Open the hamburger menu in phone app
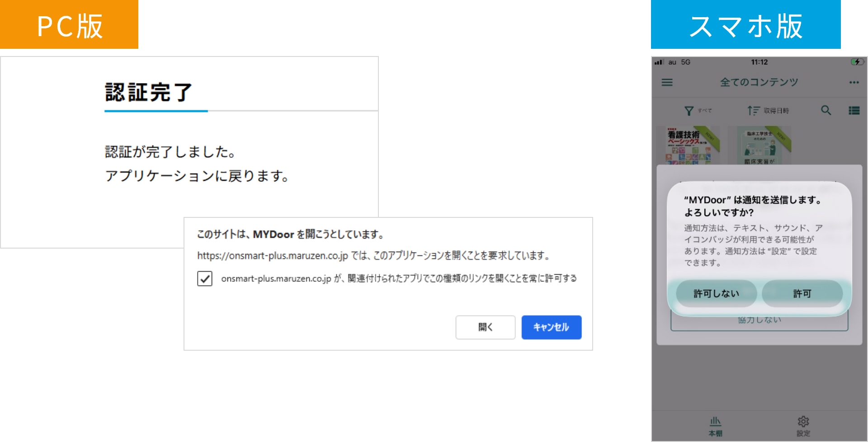Screen dimensions: 868x442 (x=667, y=82)
